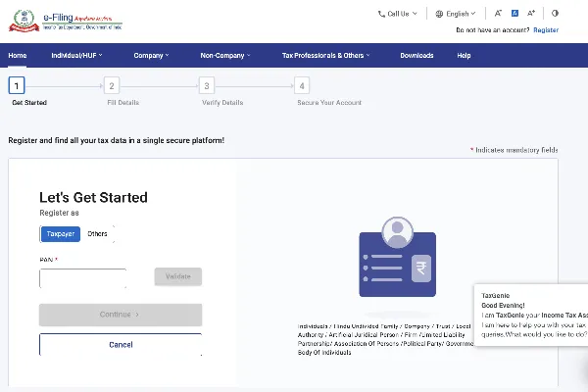This screenshot has width=588, height=392.
Task: Click step 4 Secure Your Account indicator
Action: point(303,86)
